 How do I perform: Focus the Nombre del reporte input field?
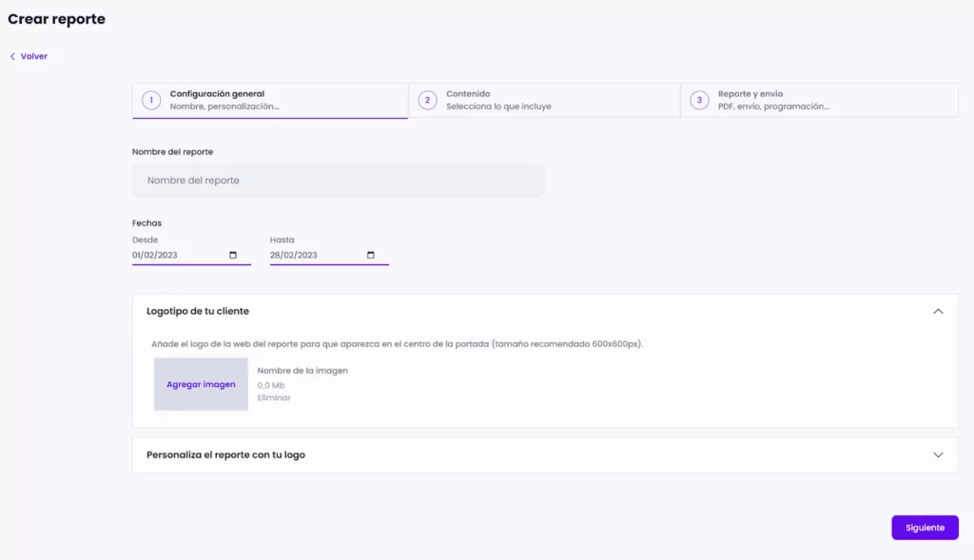pos(339,181)
